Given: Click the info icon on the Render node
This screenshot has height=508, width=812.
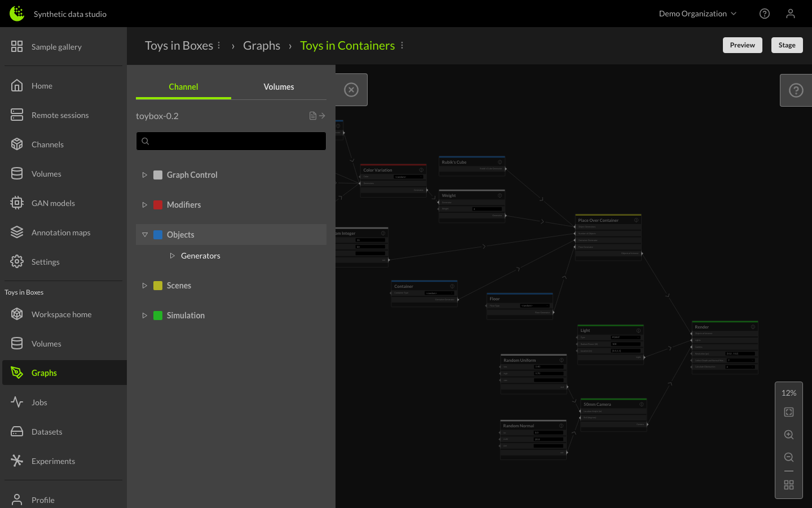Looking at the screenshot, I should click(x=753, y=326).
